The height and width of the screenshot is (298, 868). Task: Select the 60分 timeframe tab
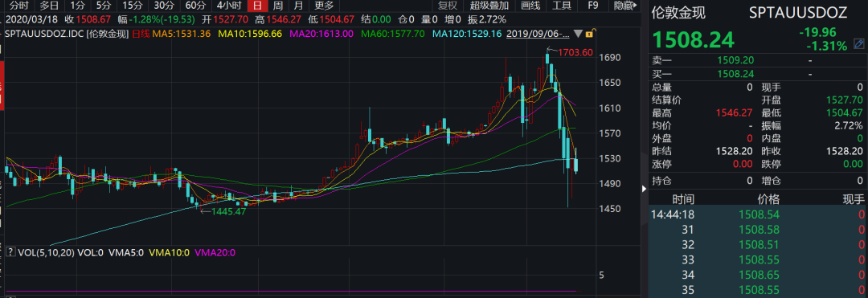pyautogui.click(x=194, y=6)
